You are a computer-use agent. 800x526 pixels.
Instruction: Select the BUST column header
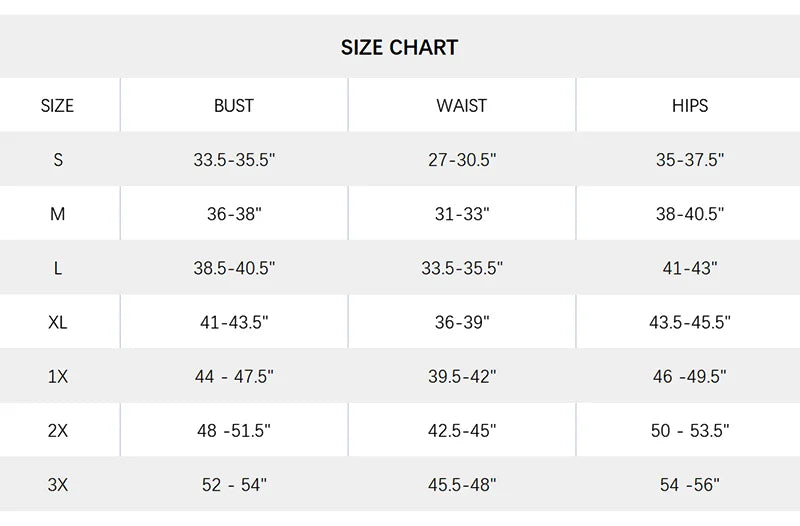(233, 105)
